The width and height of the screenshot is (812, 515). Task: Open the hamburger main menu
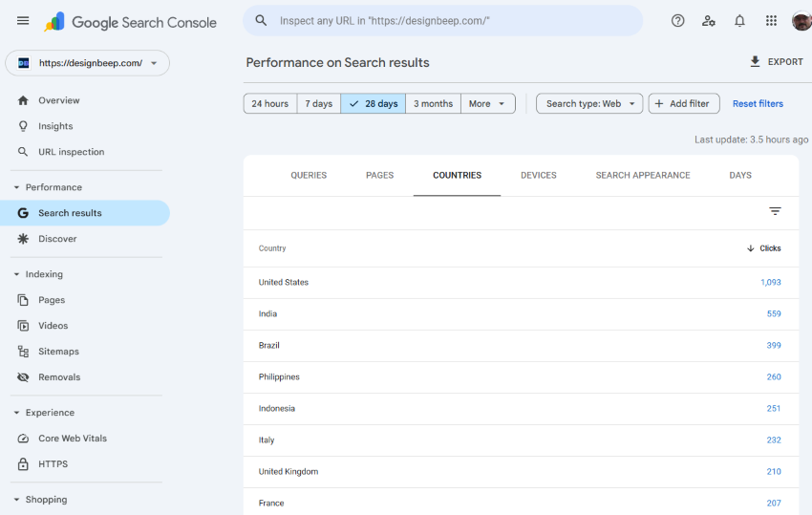[23, 21]
